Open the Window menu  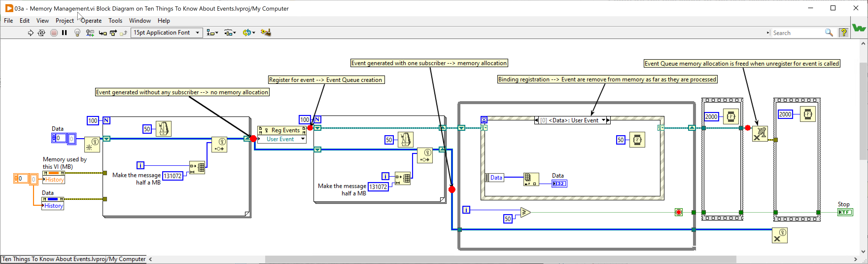[x=140, y=20]
